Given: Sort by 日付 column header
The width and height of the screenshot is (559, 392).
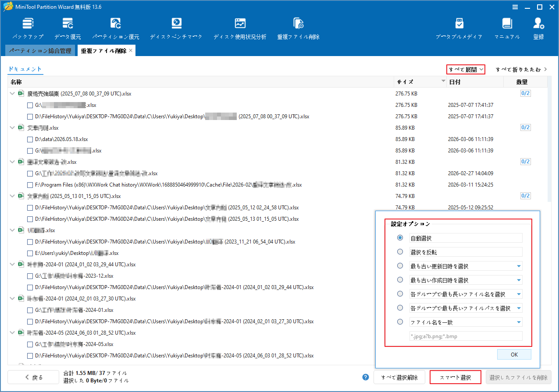Looking at the screenshot, I should [475, 82].
